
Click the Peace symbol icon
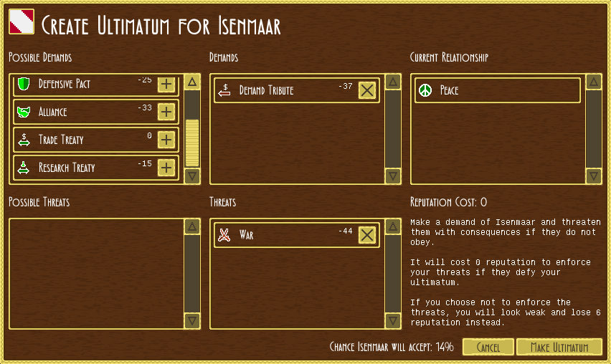point(425,90)
